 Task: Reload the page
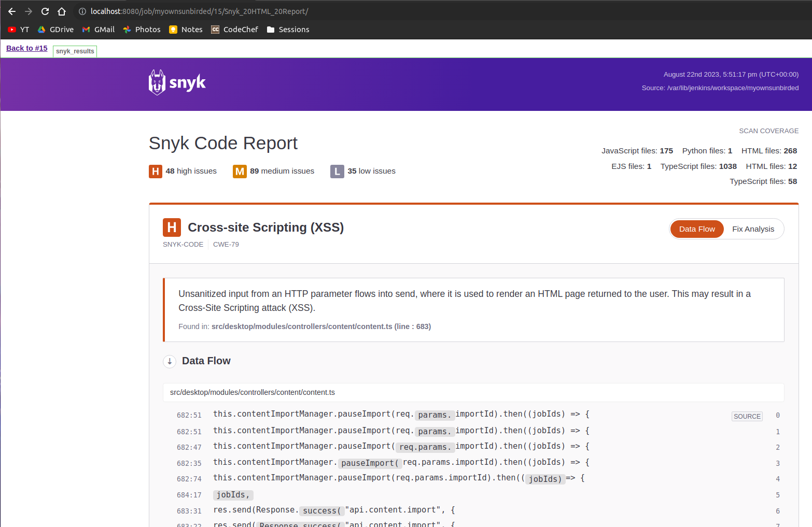point(45,11)
